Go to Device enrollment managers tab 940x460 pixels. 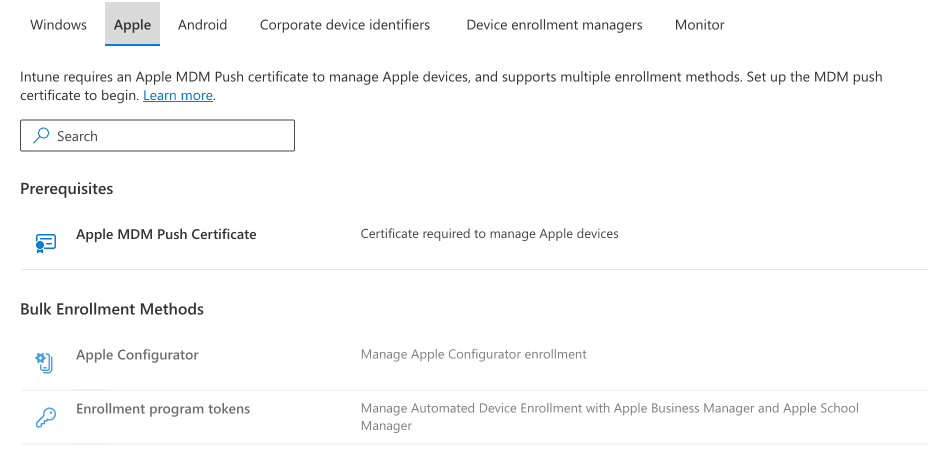(554, 25)
